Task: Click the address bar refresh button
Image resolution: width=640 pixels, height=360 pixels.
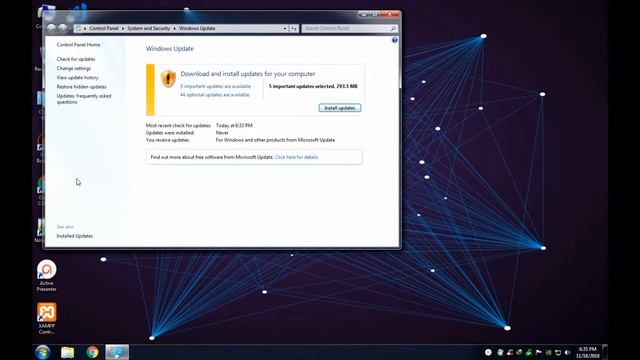Action: (x=294, y=29)
